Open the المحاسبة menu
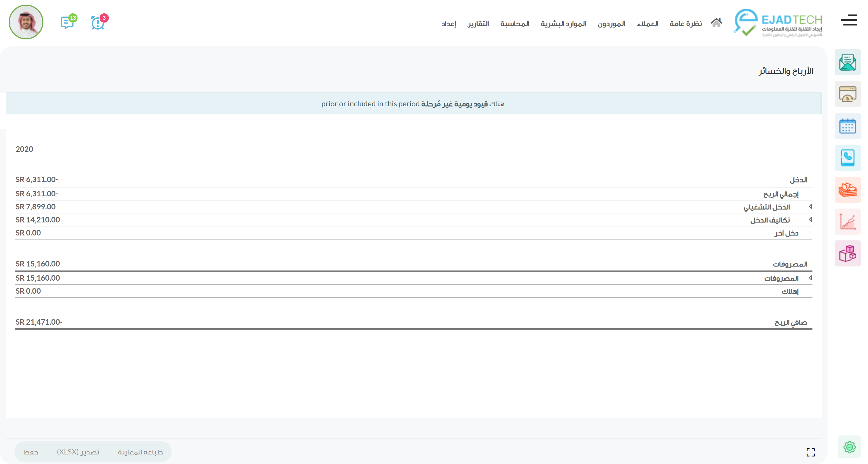The height and width of the screenshot is (464, 868). tap(514, 24)
